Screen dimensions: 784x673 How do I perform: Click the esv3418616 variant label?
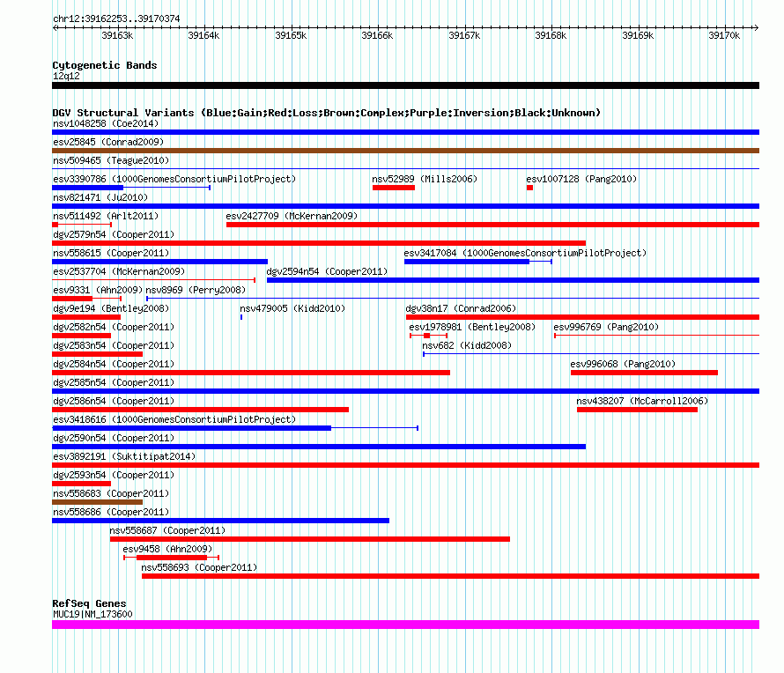click(174, 419)
